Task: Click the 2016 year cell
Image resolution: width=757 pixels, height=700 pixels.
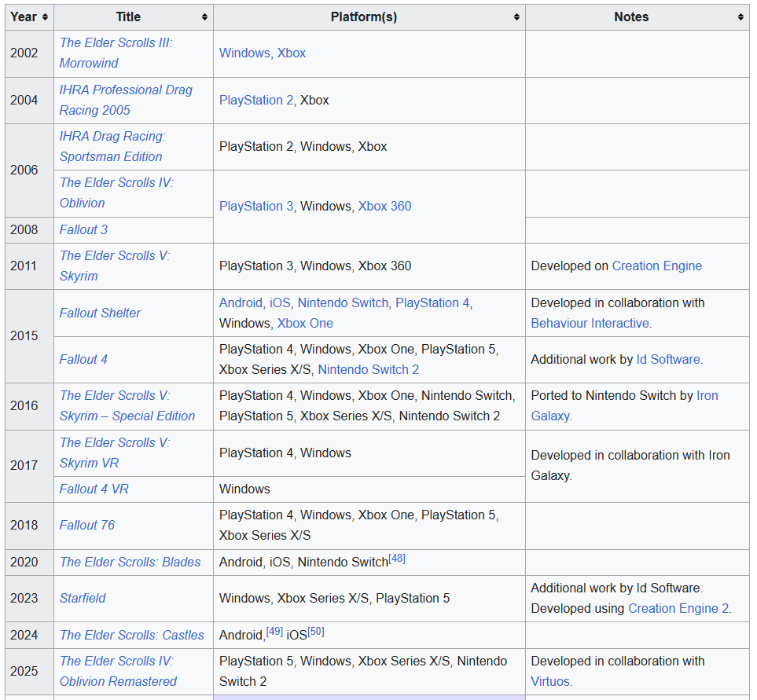Action: pos(29,405)
